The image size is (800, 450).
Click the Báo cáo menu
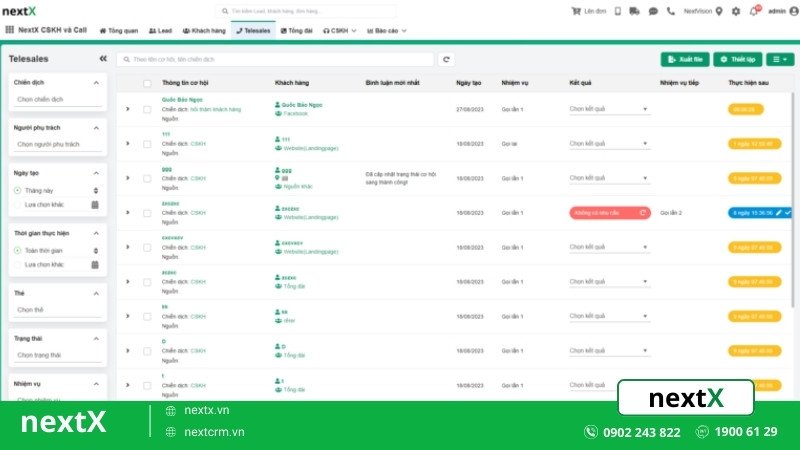click(387, 31)
